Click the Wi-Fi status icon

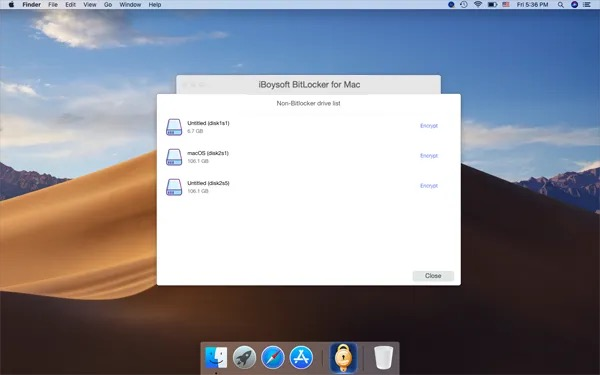tap(478, 5)
